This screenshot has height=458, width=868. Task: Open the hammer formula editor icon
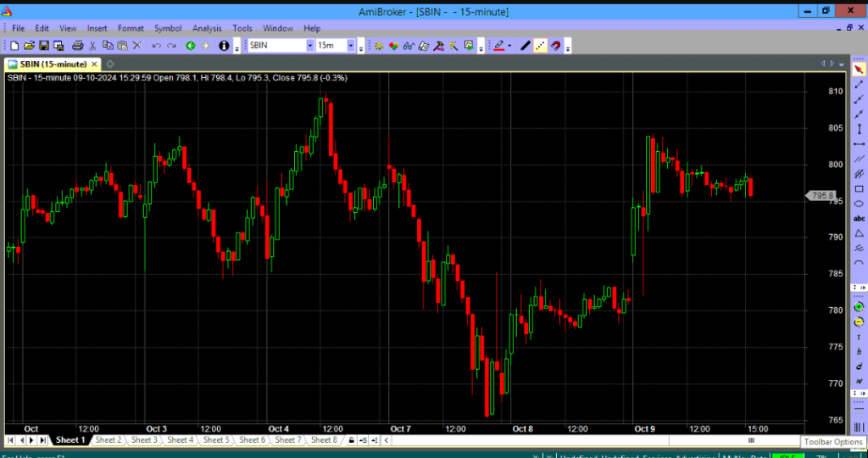(x=438, y=46)
